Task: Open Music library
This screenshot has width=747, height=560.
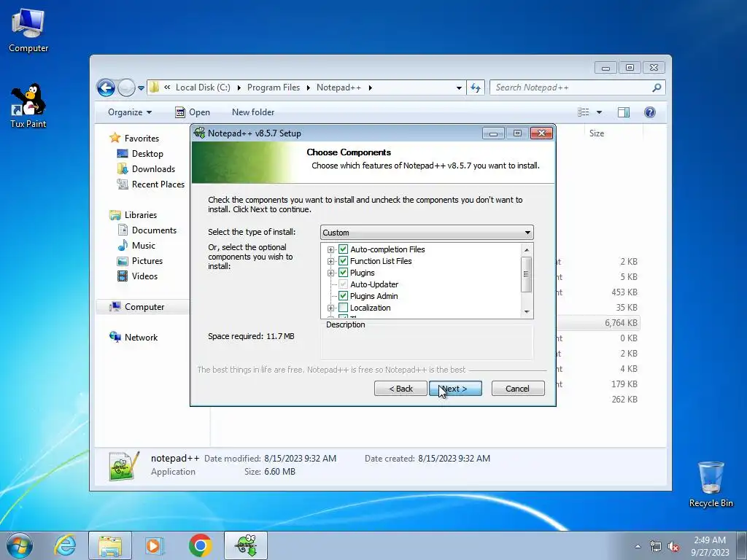Action: pos(144,246)
